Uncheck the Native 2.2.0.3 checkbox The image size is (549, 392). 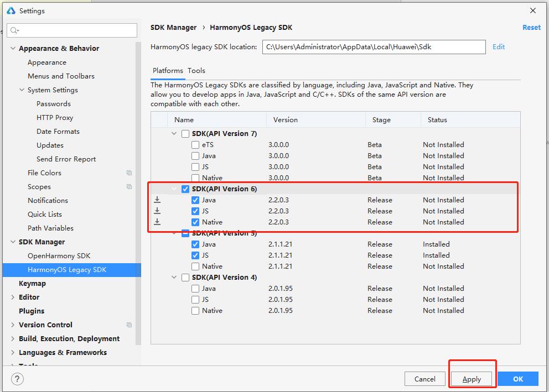tap(195, 222)
